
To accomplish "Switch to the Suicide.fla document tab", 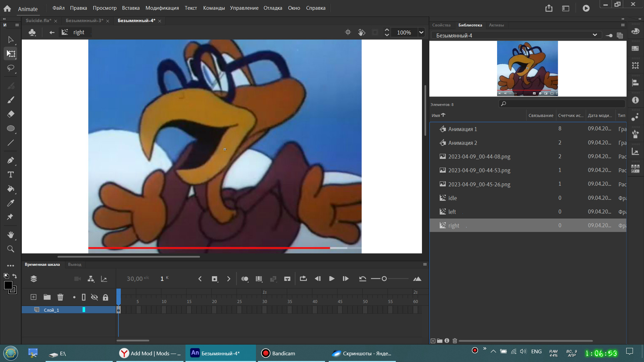I will [x=38, y=20].
